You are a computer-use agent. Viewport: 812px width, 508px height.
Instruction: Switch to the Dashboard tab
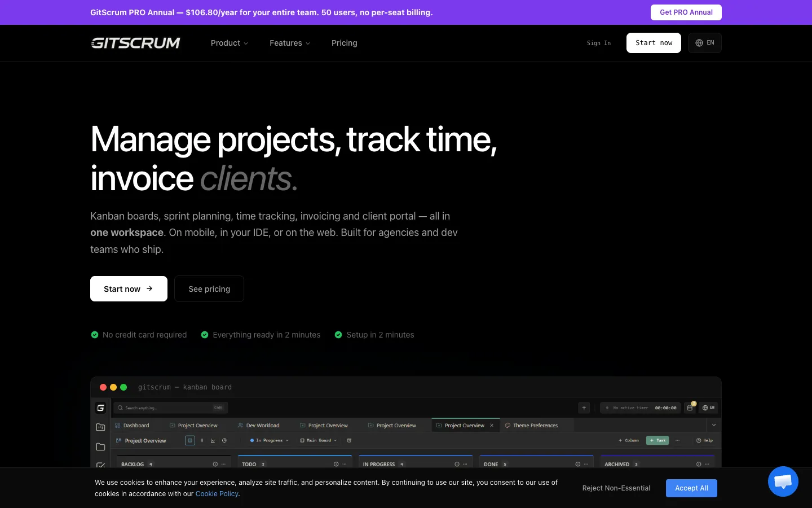(133, 426)
